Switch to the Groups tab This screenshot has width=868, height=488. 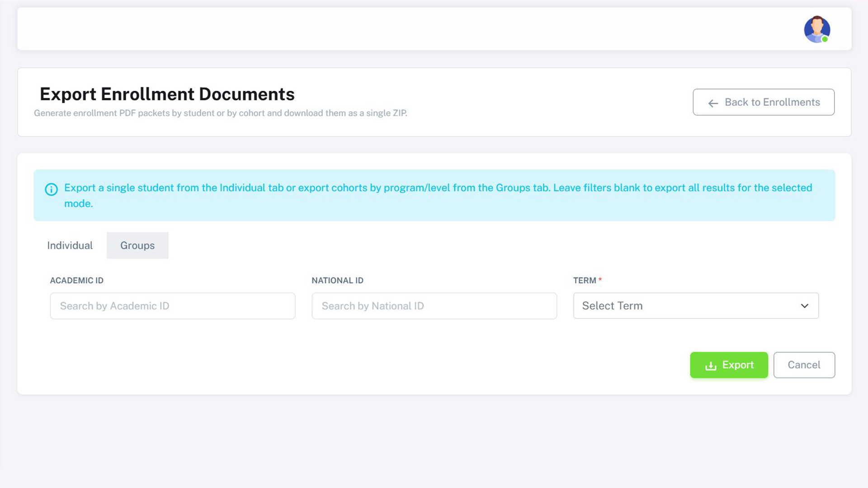point(137,245)
